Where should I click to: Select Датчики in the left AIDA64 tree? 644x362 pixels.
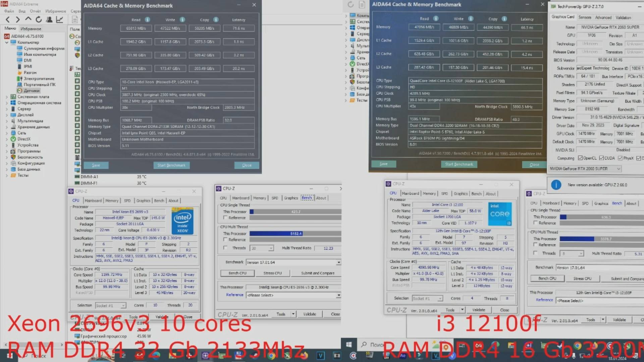click(x=32, y=90)
